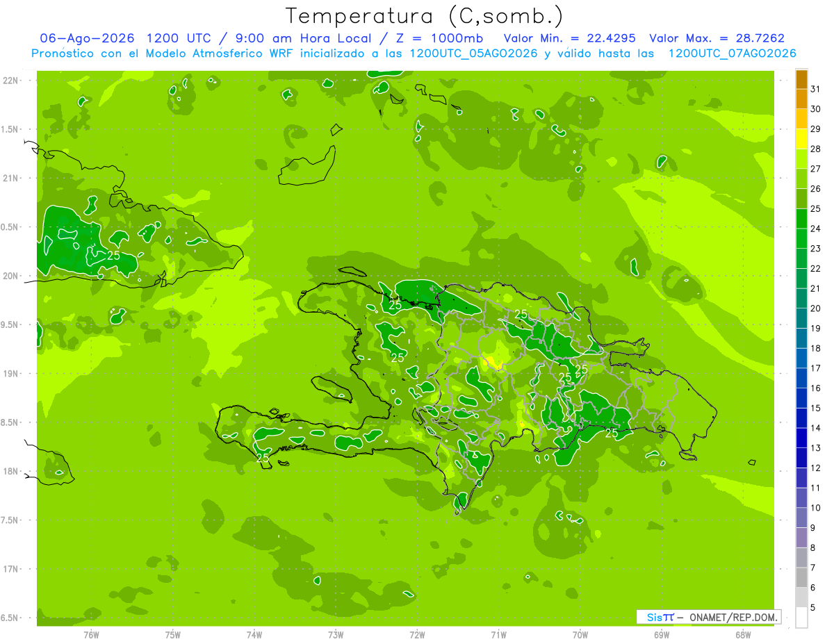Click the colorbar label 20
Screen dimensions: 834x644
click(816, 308)
